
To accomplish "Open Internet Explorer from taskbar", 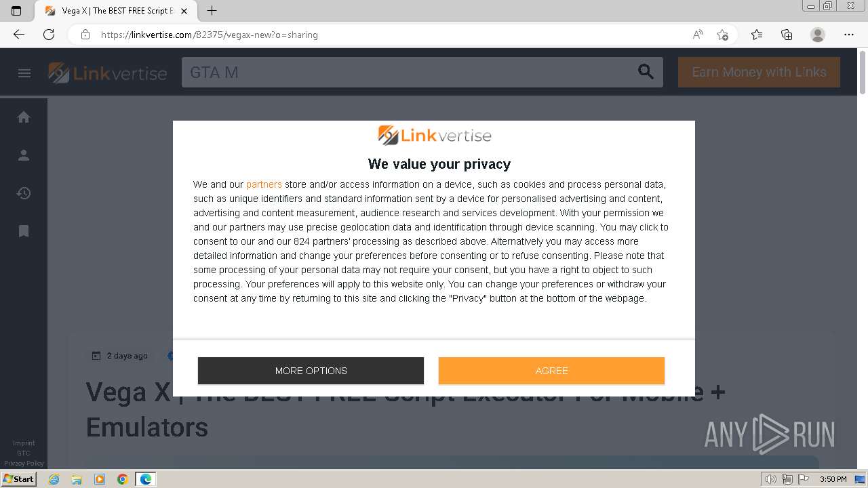I will point(54,479).
